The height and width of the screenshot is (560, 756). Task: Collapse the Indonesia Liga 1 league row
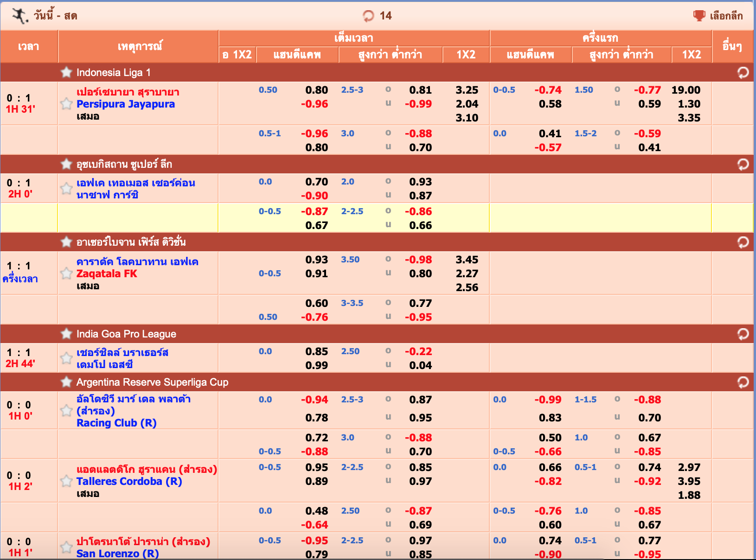pos(113,73)
